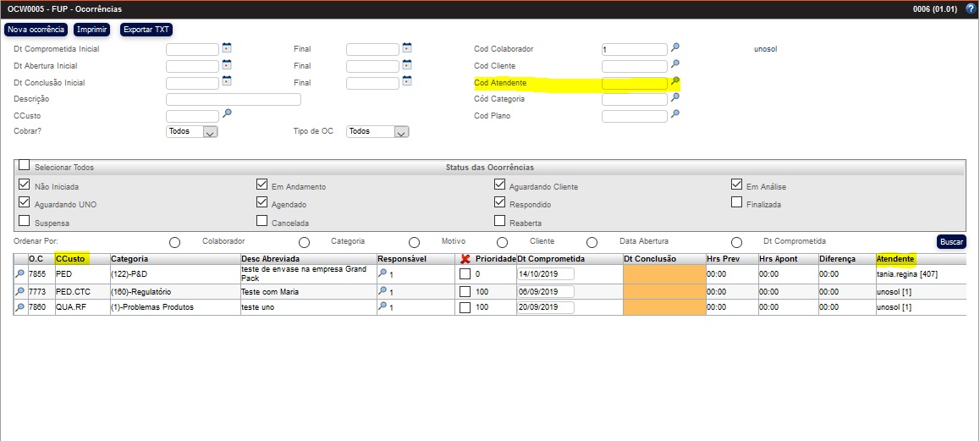This screenshot has width=980, height=441.
Task: Open lookup for the CCusto field
Action: (227, 113)
